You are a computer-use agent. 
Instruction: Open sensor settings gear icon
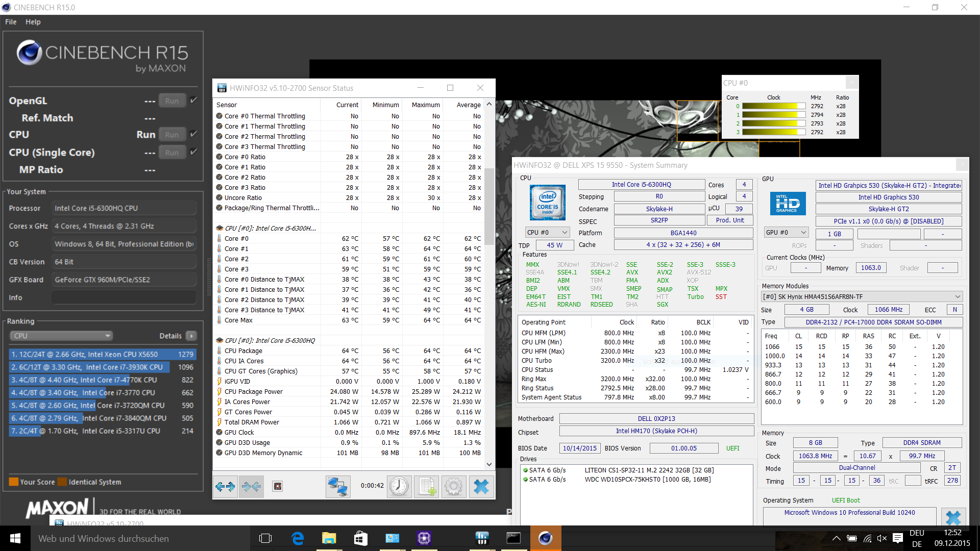pyautogui.click(x=453, y=487)
